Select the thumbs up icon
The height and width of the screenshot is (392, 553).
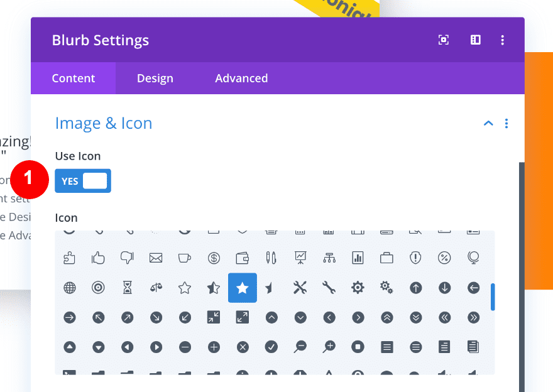pyautogui.click(x=98, y=258)
